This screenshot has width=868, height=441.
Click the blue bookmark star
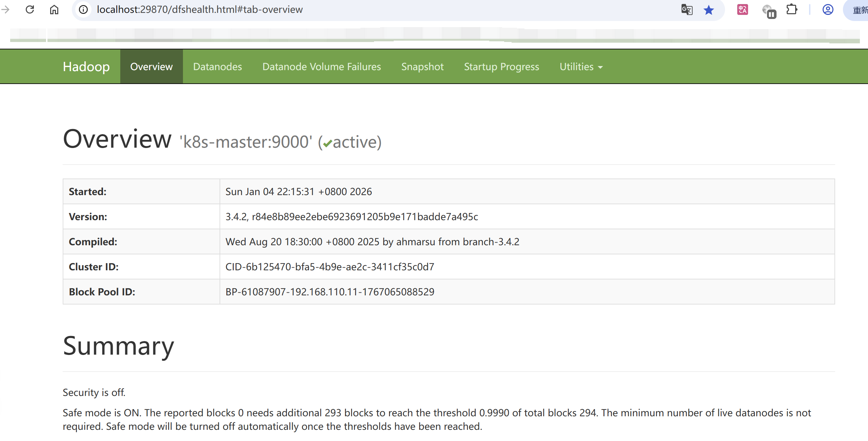click(x=709, y=9)
